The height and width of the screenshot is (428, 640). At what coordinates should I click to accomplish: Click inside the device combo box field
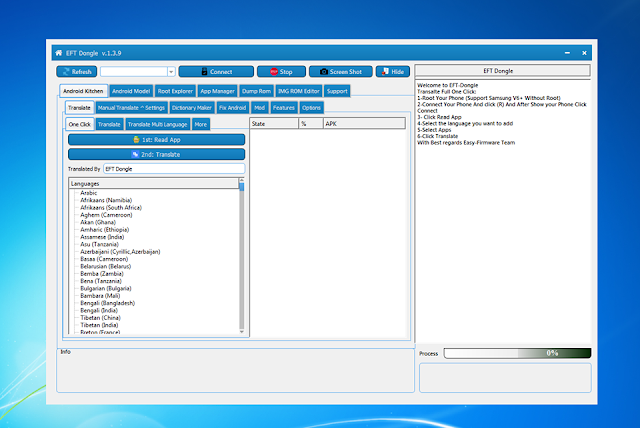pyautogui.click(x=134, y=72)
